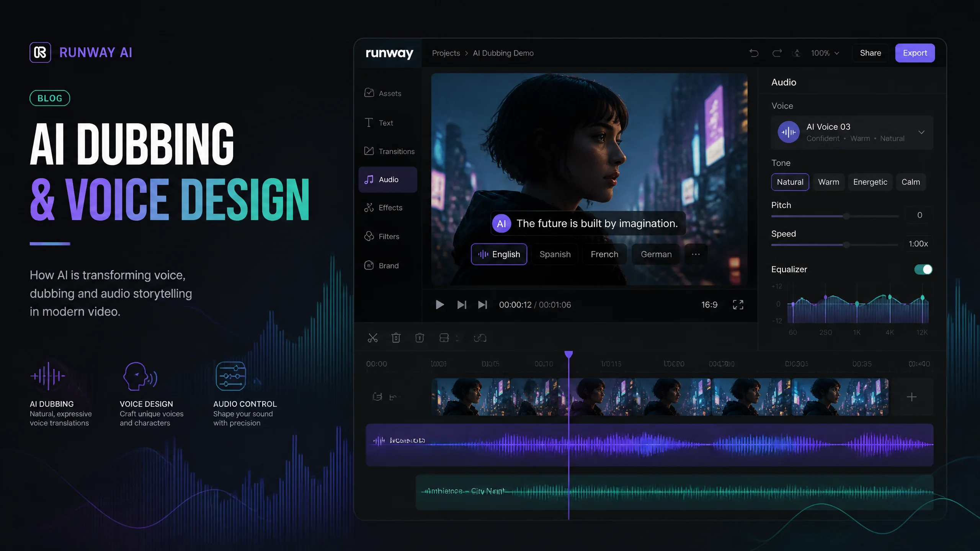980x551 pixels.
Task: Add a clip with the plus icon
Action: pos(911,397)
